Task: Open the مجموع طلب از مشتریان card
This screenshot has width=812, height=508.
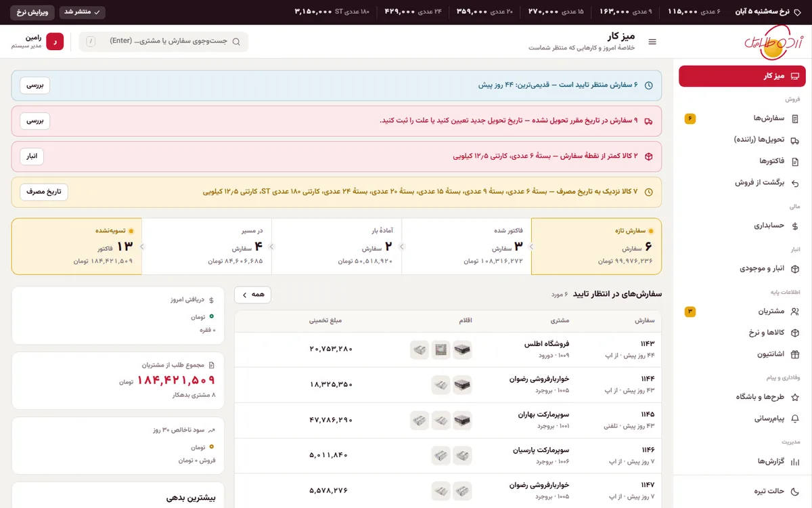Action: point(118,381)
